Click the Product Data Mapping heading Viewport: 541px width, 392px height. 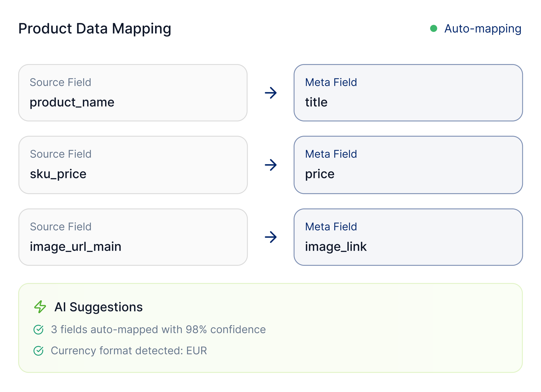[x=95, y=29]
